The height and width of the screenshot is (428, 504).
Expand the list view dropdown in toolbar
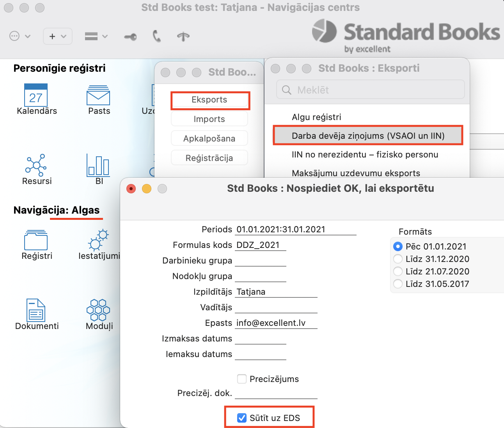click(96, 36)
